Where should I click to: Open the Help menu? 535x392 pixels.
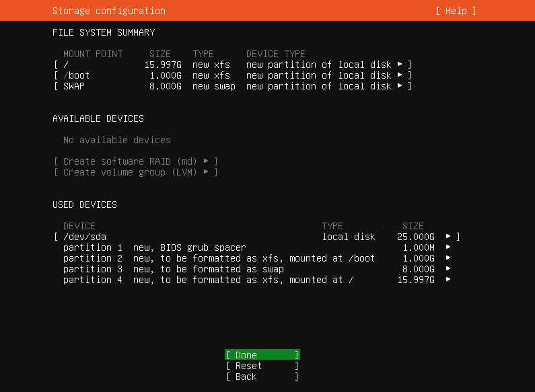click(456, 11)
